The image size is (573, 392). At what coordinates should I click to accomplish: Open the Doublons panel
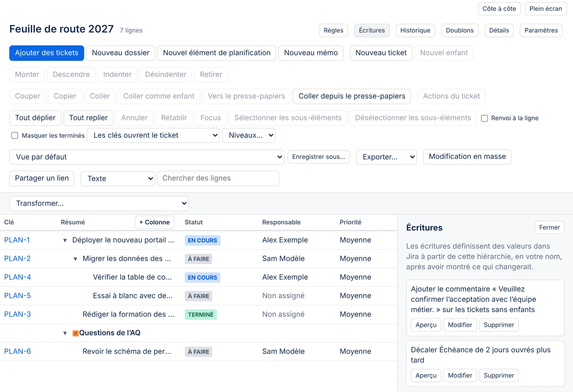[460, 30]
